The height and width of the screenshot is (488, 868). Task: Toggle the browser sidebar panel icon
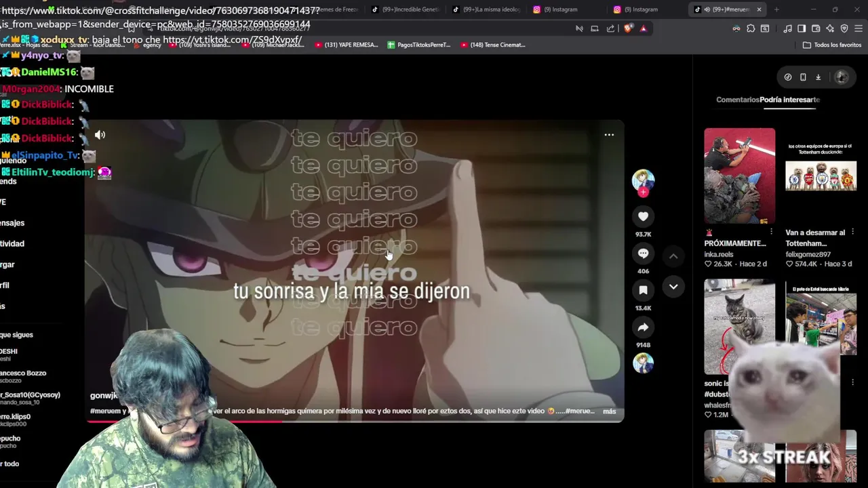[x=802, y=28]
